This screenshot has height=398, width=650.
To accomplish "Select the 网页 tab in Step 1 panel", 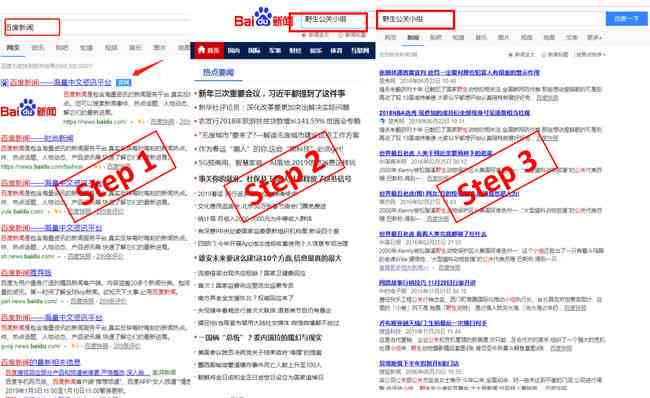I will click(13, 47).
